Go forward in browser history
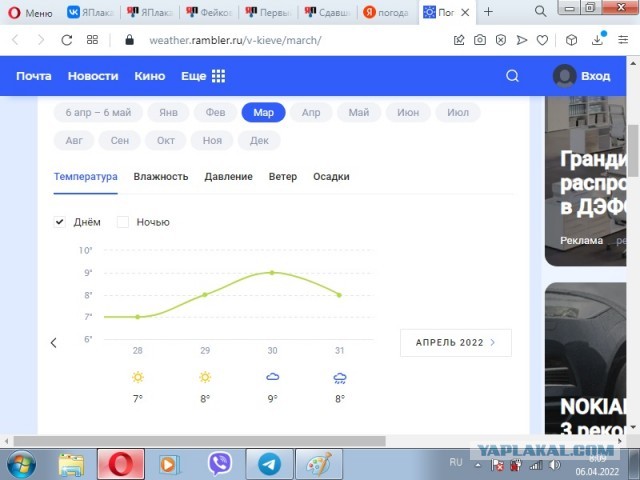This screenshot has width=640, height=480. (41, 40)
